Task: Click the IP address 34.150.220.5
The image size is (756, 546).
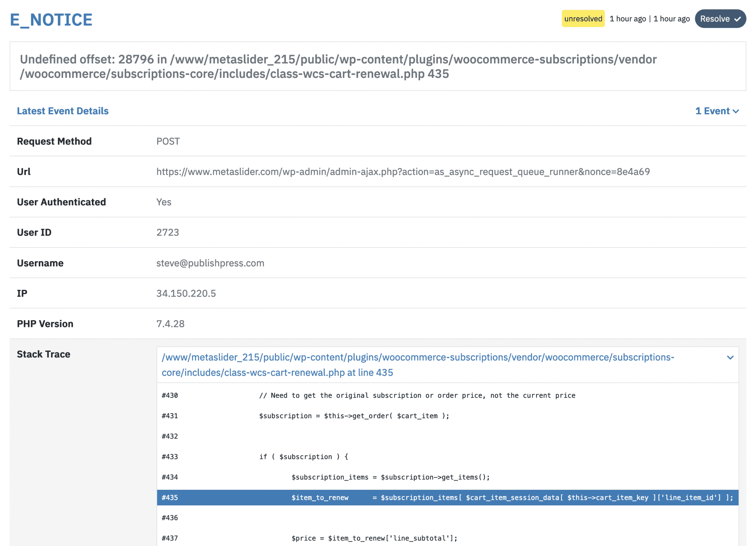Action: 186,293
